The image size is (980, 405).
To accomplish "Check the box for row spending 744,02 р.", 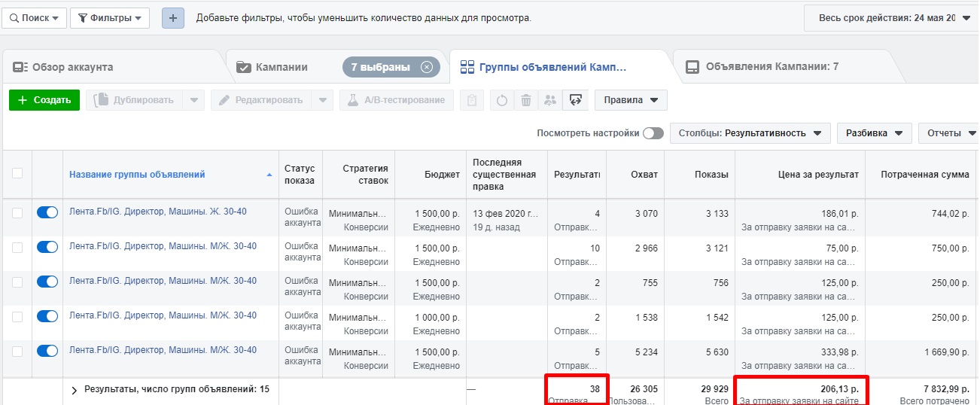I will pos(17,213).
